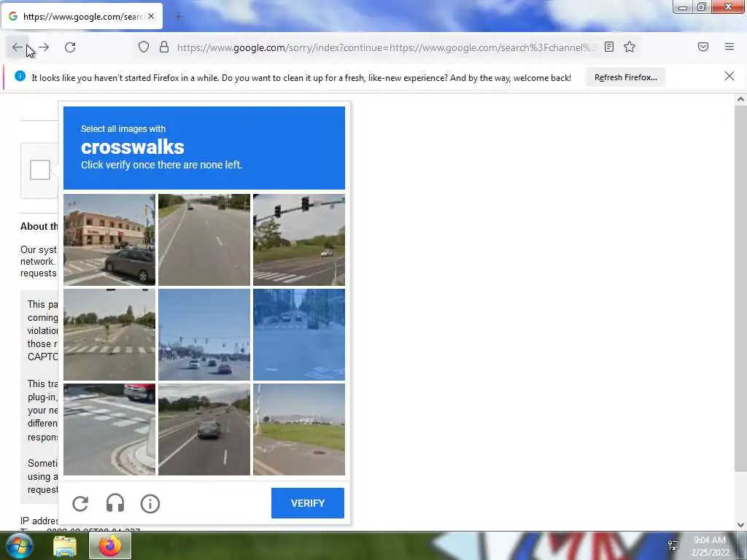Image resolution: width=747 pixels, height=560 pixels.
Task: Open the Save to Pocket icon
Action: (703, 47)
